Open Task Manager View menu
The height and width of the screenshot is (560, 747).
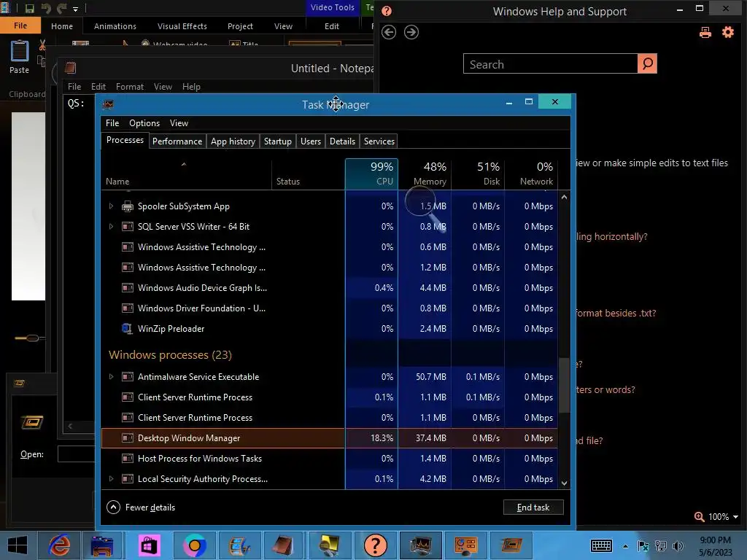tap(179, 123)
